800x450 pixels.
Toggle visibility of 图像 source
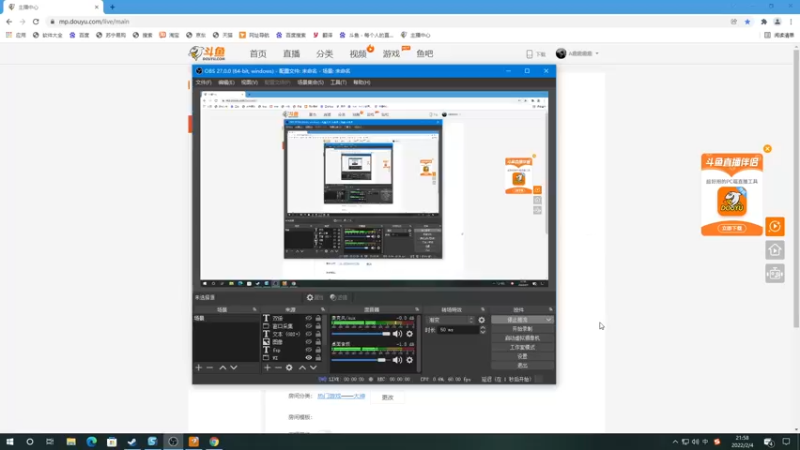pyautogui.click(x=308, y=342)
